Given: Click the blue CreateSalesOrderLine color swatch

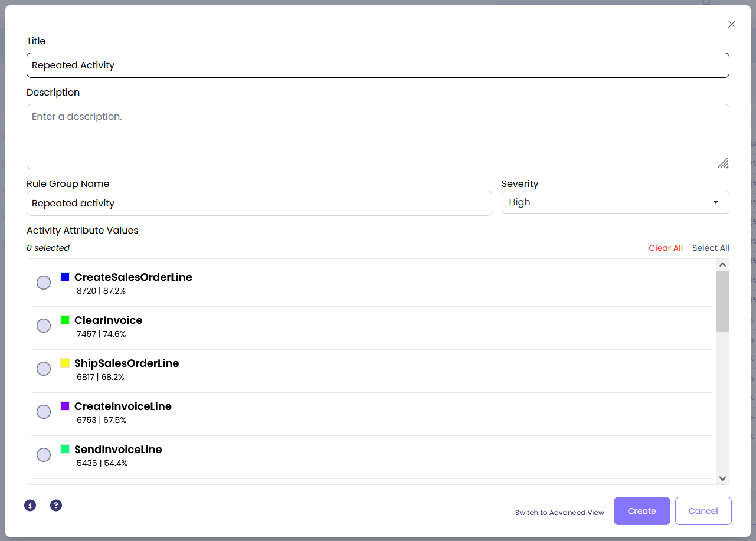Looking at the screenshot, I should [x=65, y=277].
